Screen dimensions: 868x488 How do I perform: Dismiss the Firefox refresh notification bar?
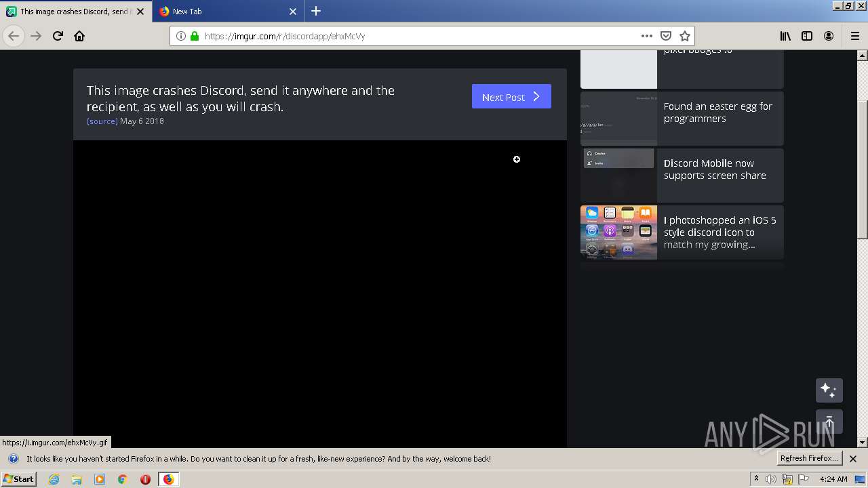(x=853, y=459)
